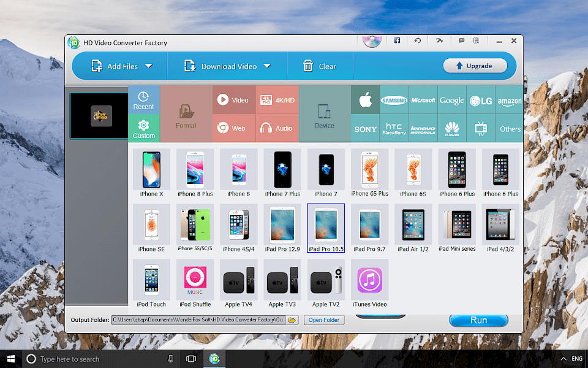The height and width of the screenshot is (368, 588).
Task: Select the iPod Shuffle preset
Action: pos(195,283)
